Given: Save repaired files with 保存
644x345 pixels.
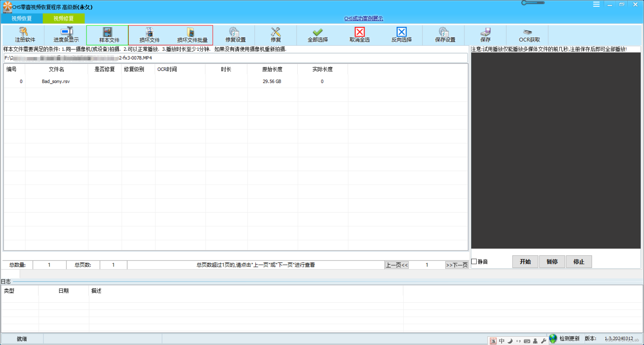Looking at the screenshot, I should click(x=485, y=35).
